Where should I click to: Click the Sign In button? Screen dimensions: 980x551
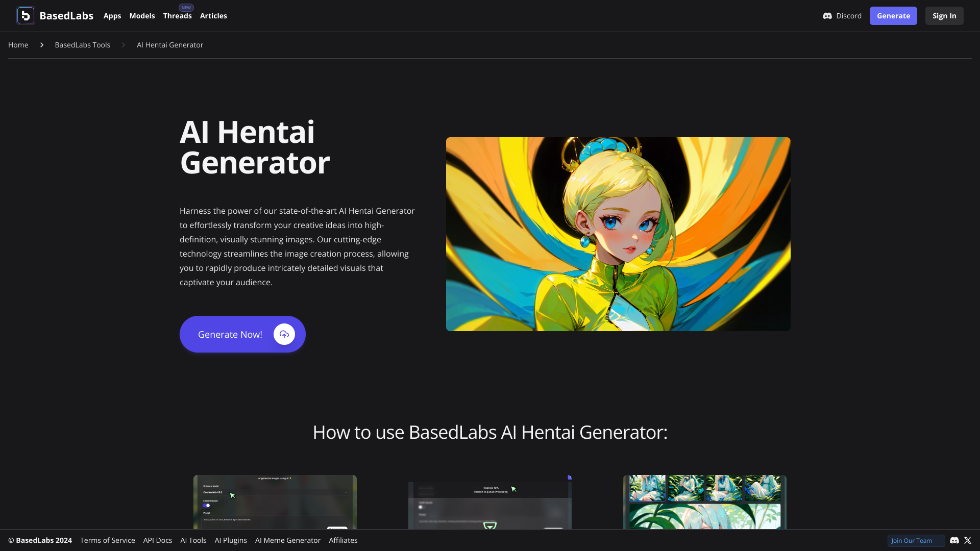coord(944,16)
